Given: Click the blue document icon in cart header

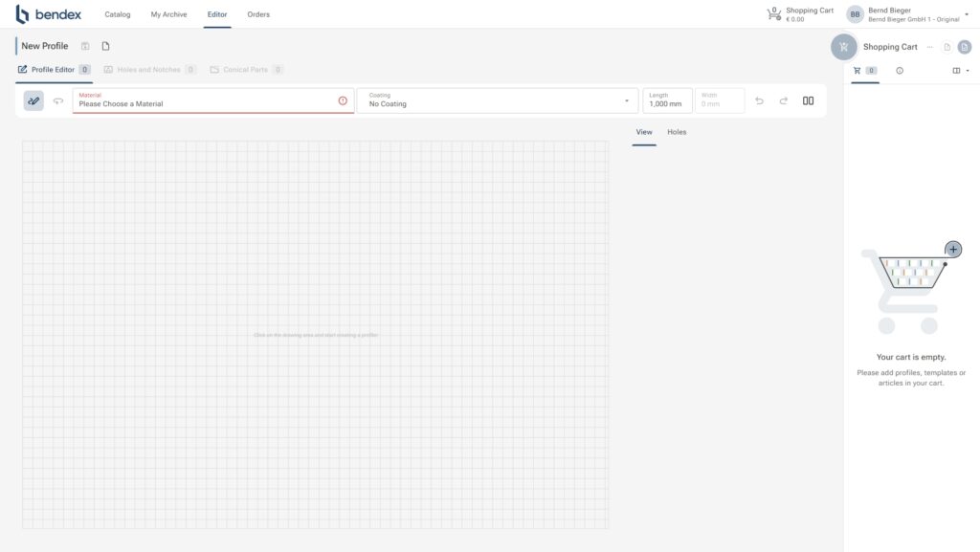Looking at the screenshot, I should [965, 47].
